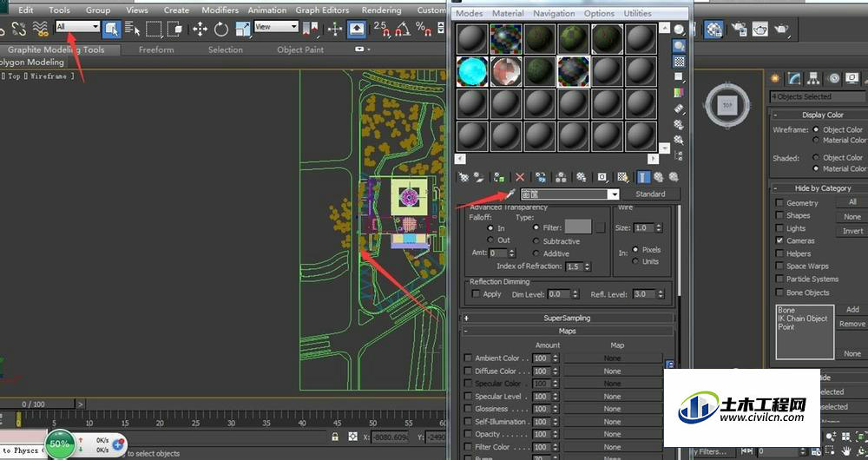This screenshot has width=868, height=460.
Task: Enable the Lights hide checkbox
Action: 779,228
